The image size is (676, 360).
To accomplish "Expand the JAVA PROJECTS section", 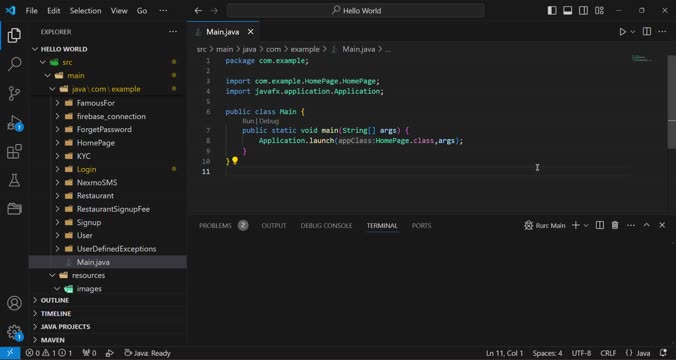I will [108, 327].
